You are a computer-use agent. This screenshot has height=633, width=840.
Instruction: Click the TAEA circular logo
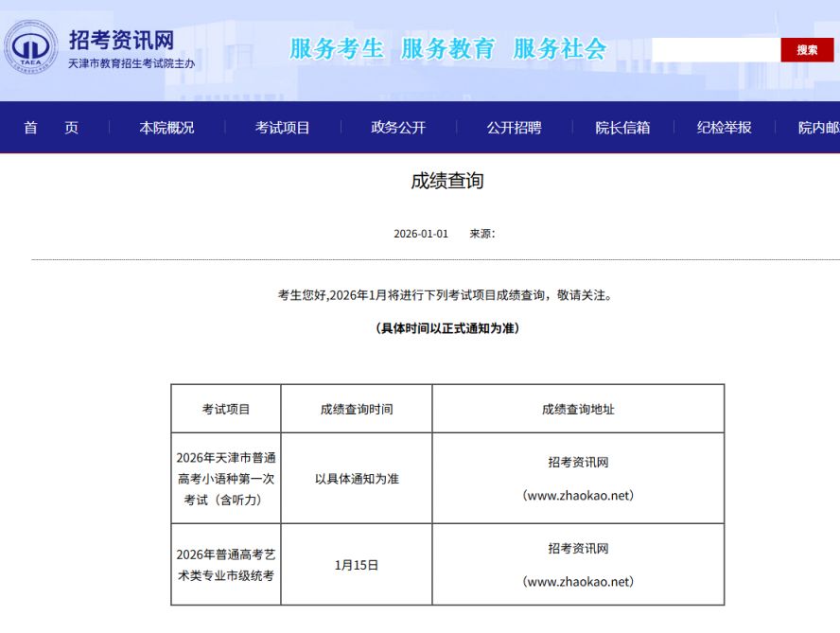pyautogui.click(x=32, y=48)
